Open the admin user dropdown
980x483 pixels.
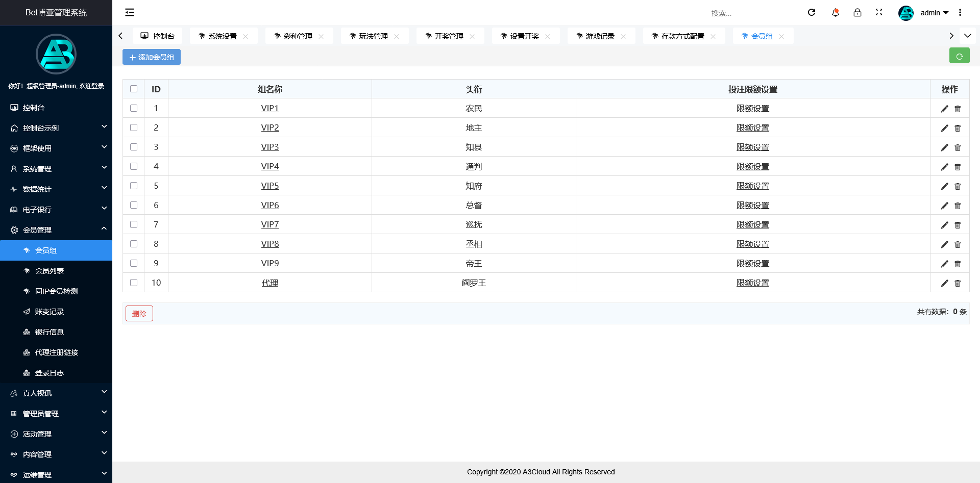(x=934, y=13)
